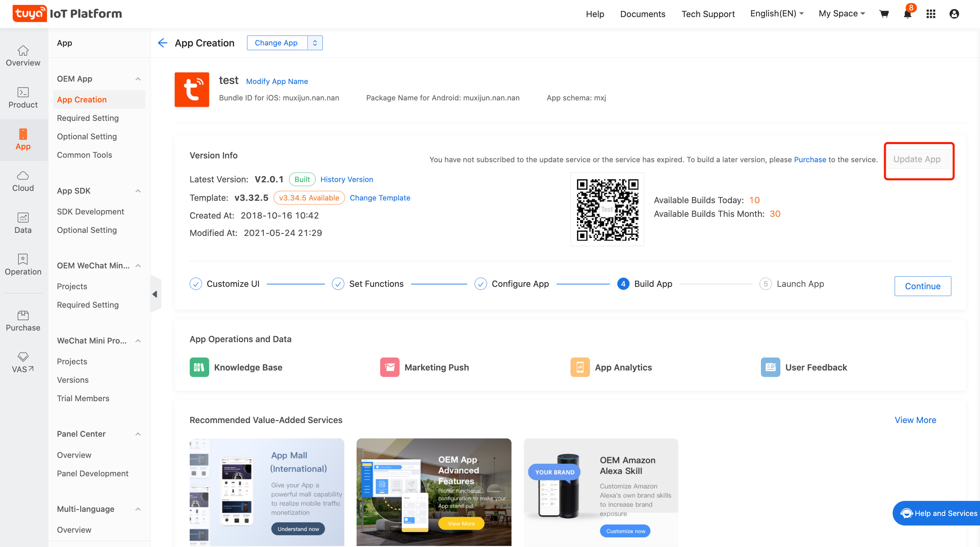Click Understand now on App Mall card

298,529
